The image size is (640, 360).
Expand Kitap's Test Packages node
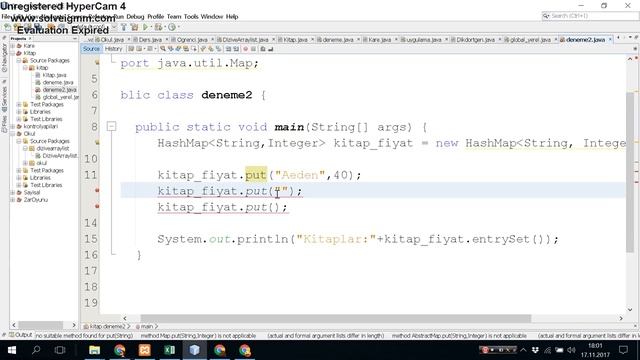[19, 104]
